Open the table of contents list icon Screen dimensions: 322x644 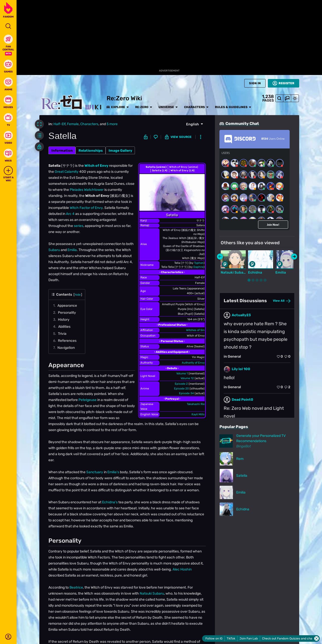tap(39, 135)
